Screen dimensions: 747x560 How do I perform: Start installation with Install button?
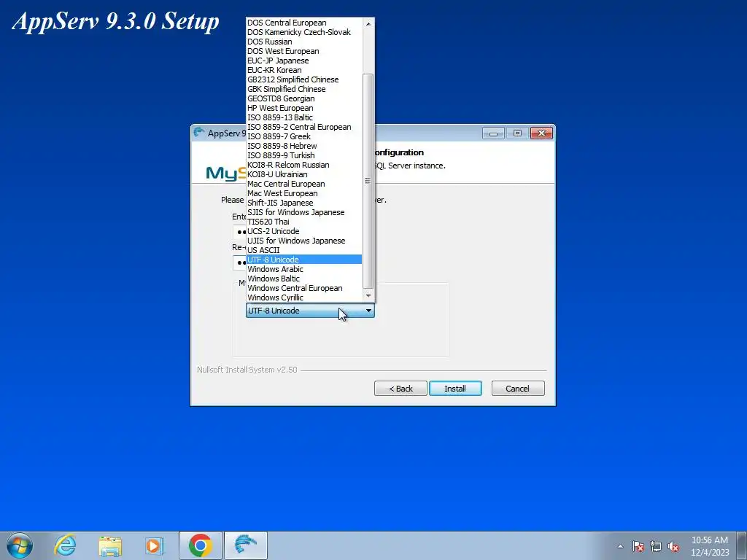pos(455,389)
